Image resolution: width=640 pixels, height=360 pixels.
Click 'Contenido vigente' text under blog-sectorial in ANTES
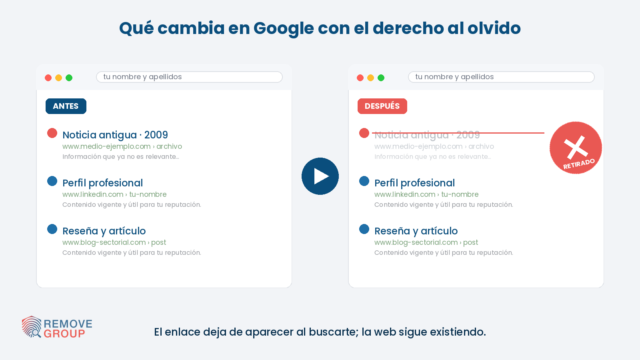131,253
